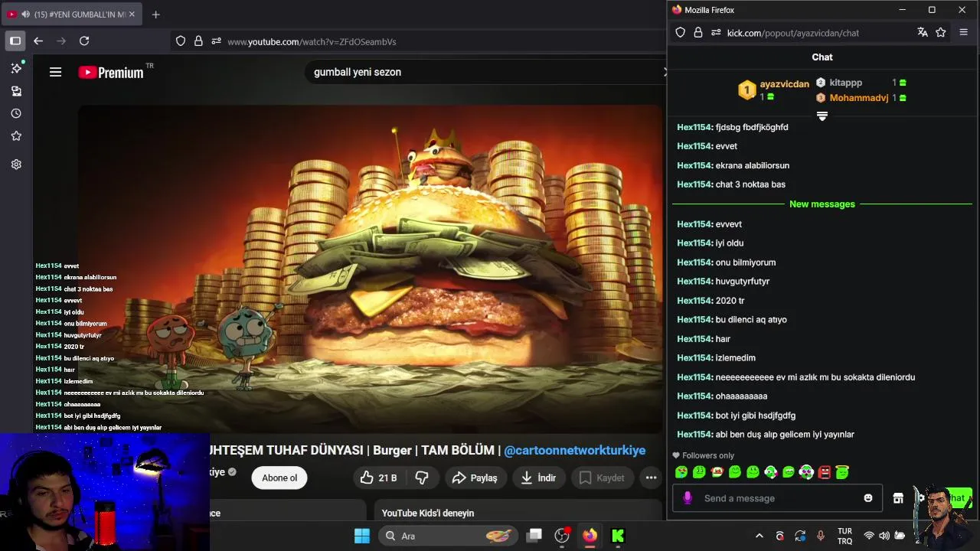Open Task View in taskbar
This screenshot has width=980, height=551.
pyautogui.click(x=534, y=536)
